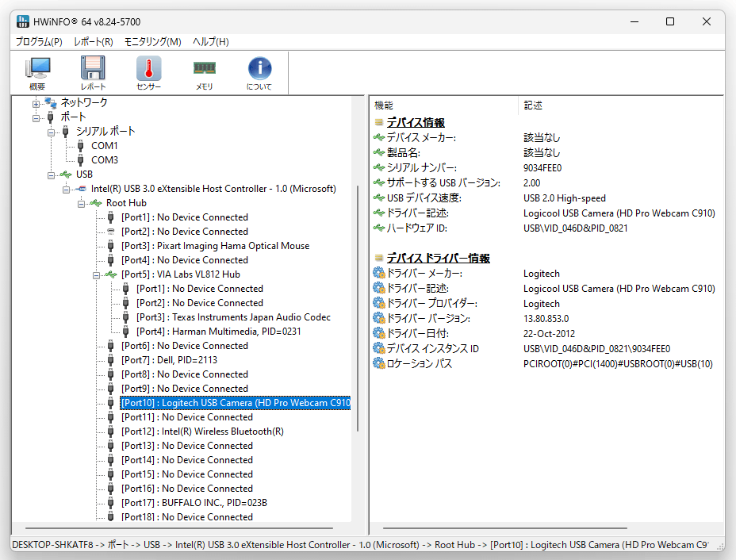Click the tree panel vertical scrollbar
Image resolution: width=736 pixels, height=560 pixels.
pyautogui.click(x=358, y=308)
